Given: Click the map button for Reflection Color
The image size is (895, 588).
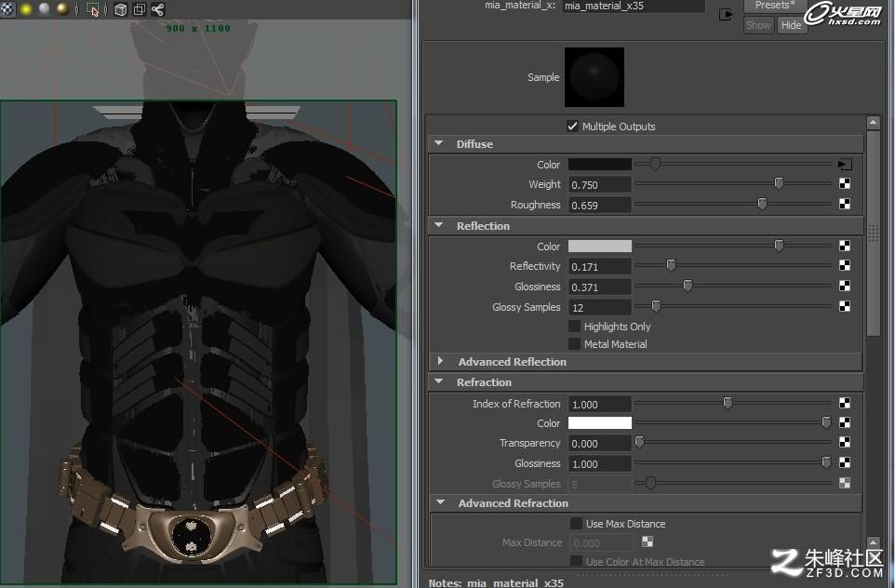Looking at the screenshot, I should point(845,246).
